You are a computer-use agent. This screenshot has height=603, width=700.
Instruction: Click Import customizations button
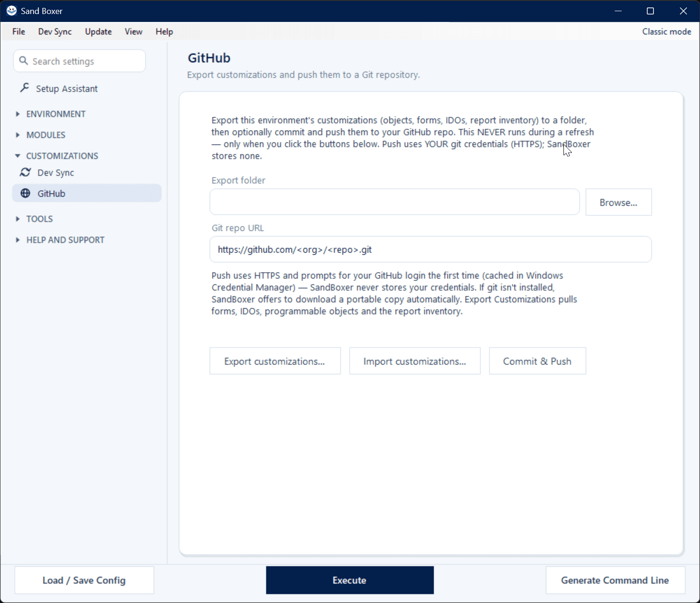click(x=415, y=361)
